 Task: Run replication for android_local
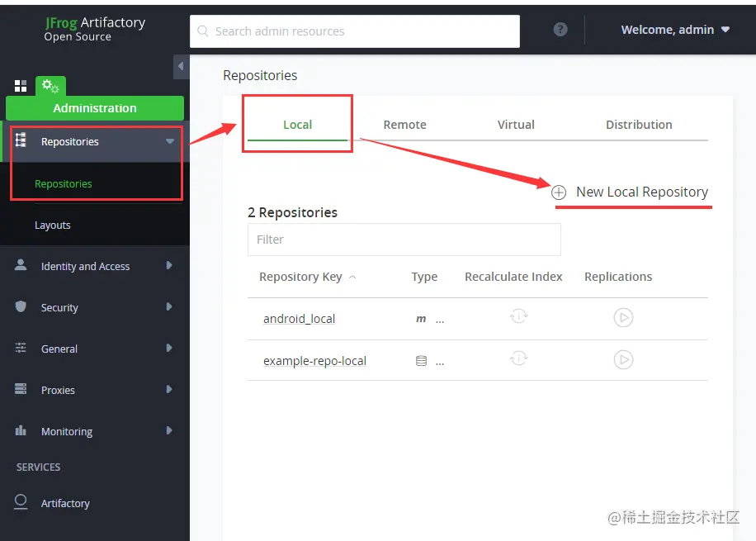pos(623,317)
